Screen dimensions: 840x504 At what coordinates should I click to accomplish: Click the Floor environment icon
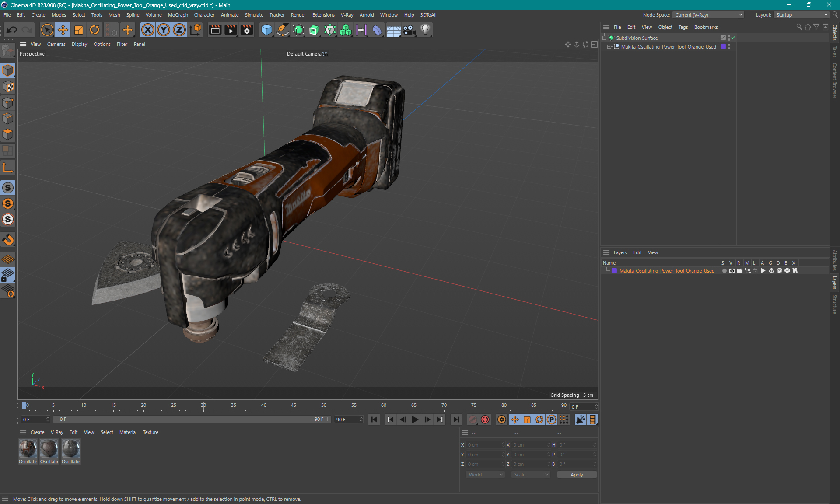click(393, 30)
